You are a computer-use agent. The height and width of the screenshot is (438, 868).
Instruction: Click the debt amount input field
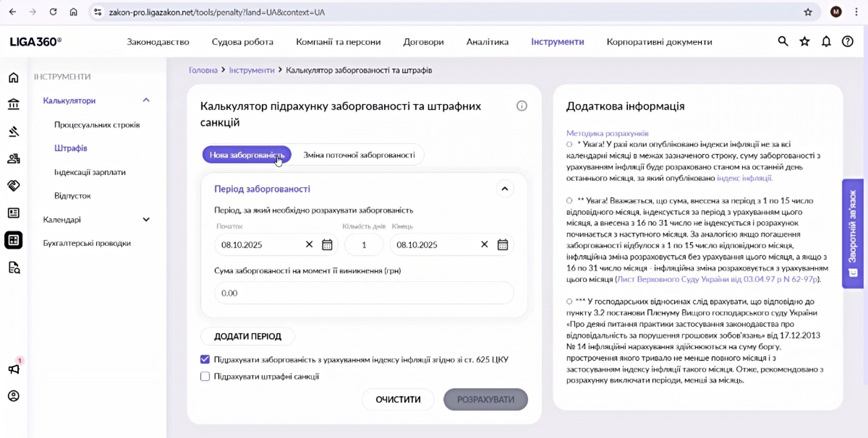click(364, 293)
